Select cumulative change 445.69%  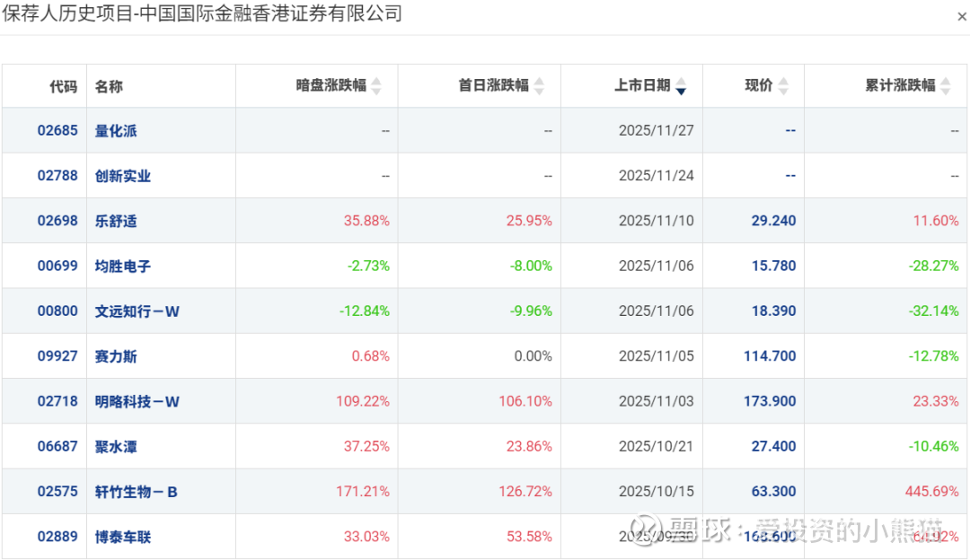point(931,492)
